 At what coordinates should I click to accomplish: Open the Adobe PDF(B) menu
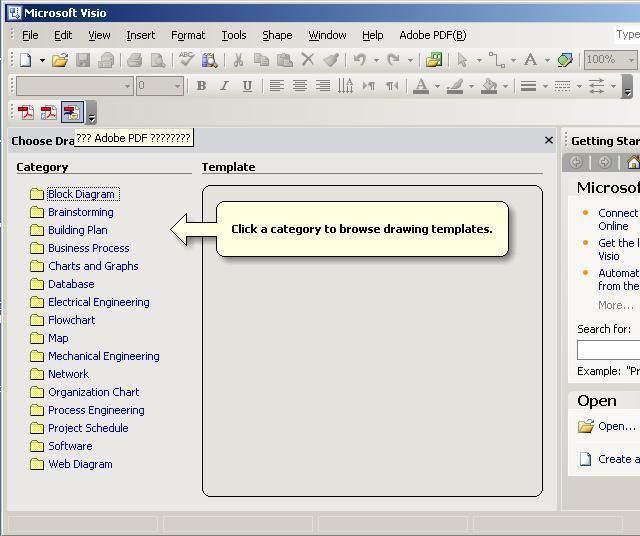click(x=433, y=35)
